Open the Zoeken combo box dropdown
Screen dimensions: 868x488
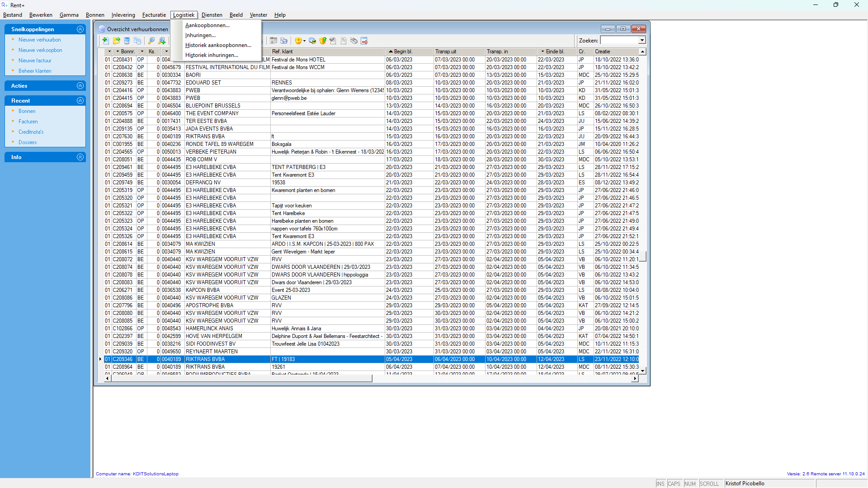[642, 41]
